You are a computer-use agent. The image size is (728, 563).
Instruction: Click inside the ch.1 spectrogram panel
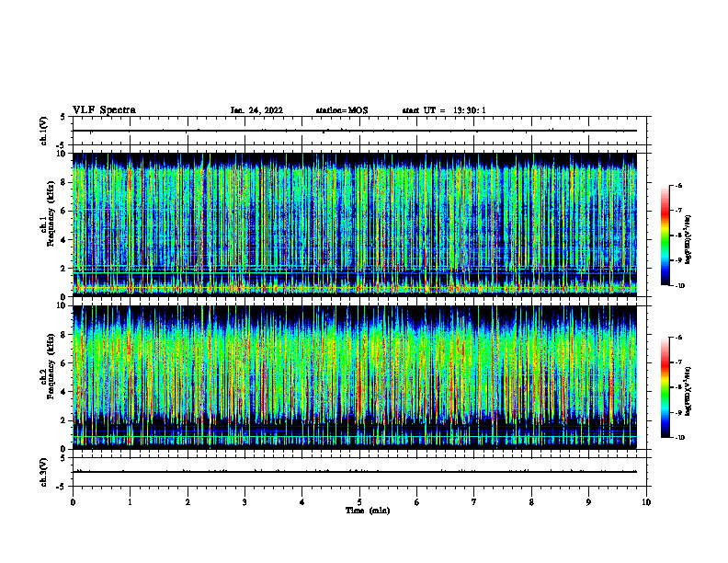354,224
